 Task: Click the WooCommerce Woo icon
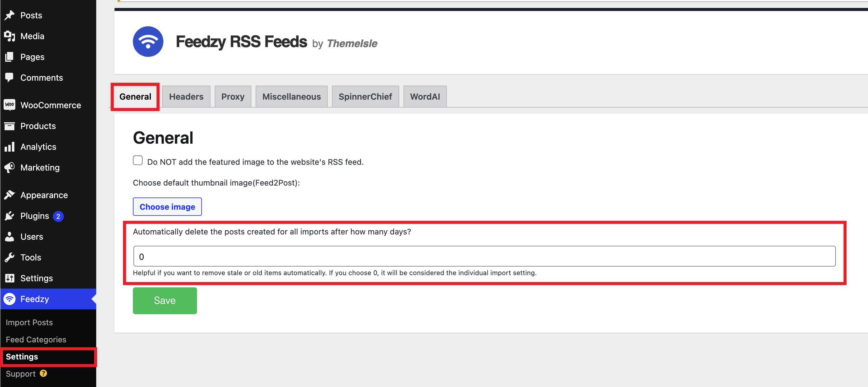[9, 105]
